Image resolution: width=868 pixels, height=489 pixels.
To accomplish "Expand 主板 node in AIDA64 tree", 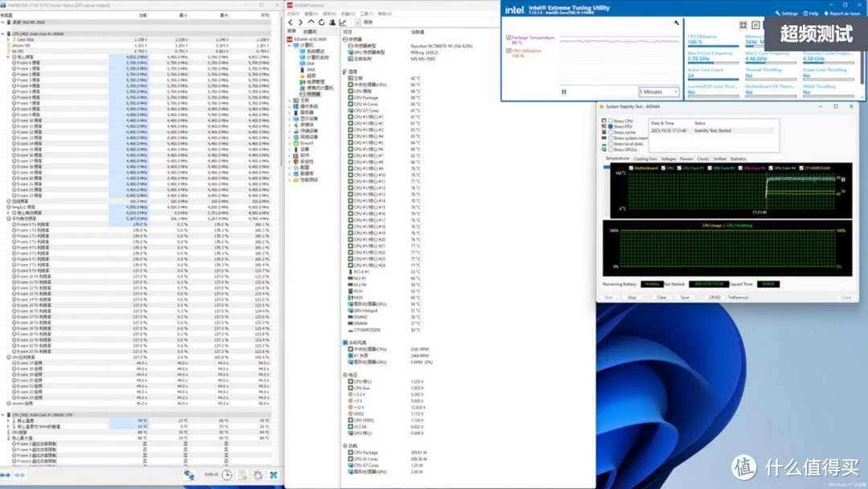I will 290,101.
